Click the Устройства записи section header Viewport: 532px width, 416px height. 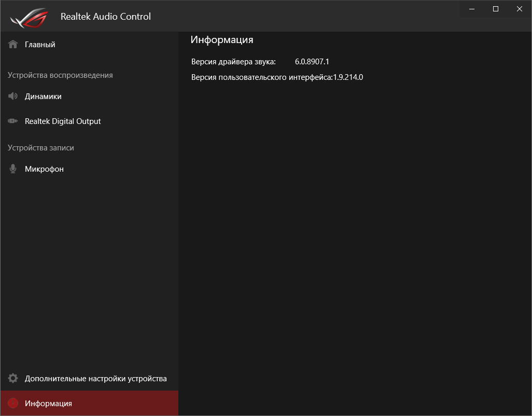pos(41,148)
